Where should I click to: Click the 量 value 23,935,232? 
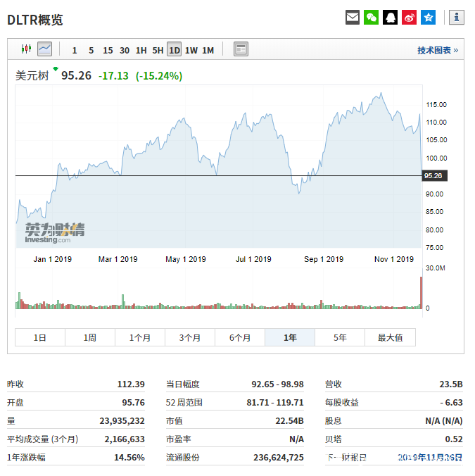(x=122, y=421)
